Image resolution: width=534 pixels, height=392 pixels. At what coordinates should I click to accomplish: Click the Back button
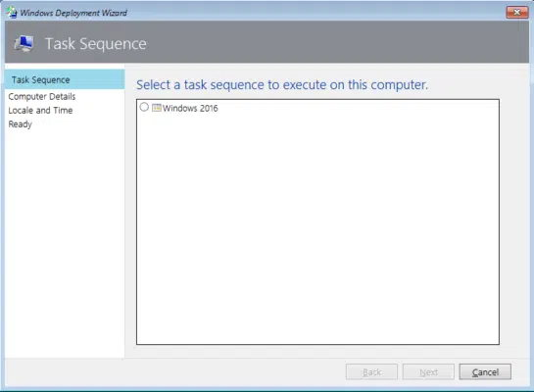pyautogui.click(x=371, y=371)
